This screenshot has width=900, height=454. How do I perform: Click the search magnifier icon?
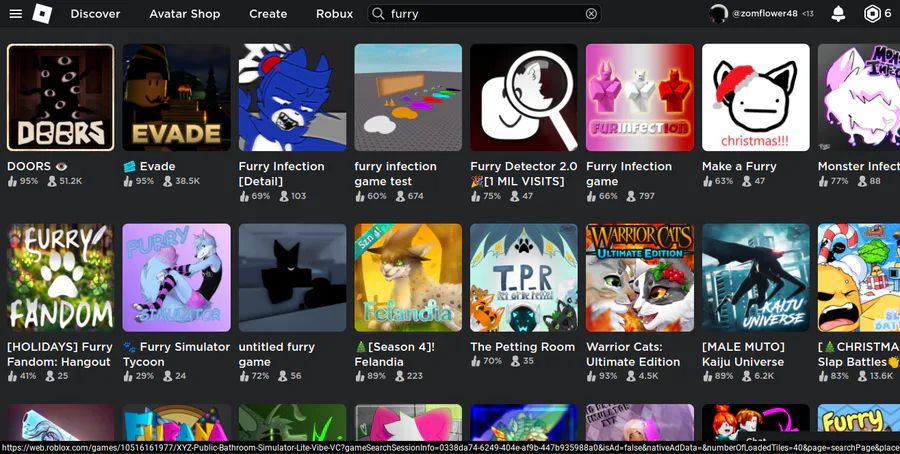[378, 14]
